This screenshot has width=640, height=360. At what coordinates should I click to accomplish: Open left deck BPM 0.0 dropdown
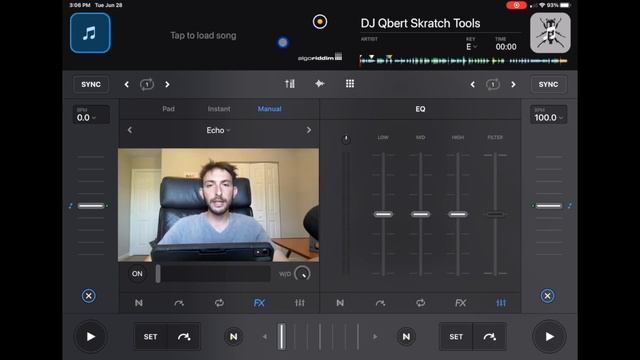pos(91,115)
